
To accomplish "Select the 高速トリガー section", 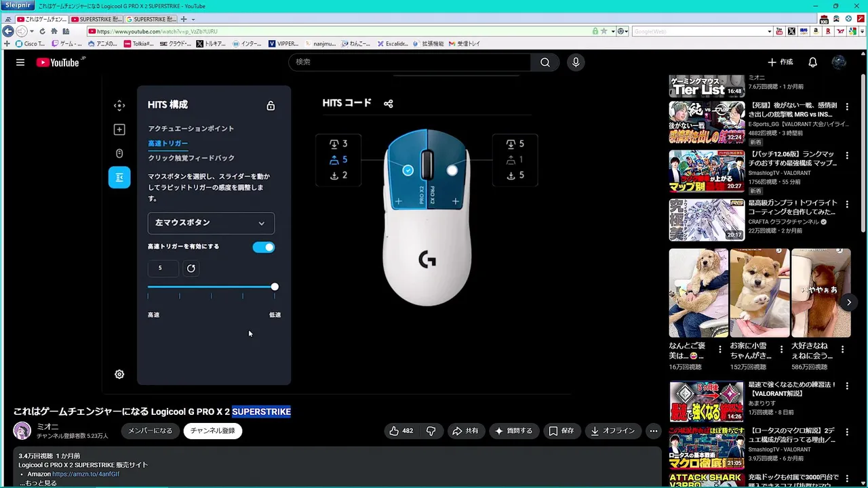I will 168,144.
